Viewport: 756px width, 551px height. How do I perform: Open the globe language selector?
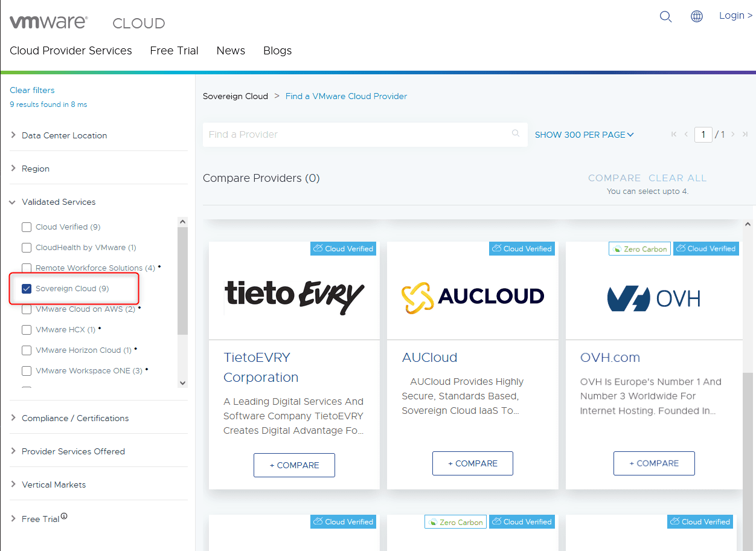pyautogui.click(x=697, y=17)
